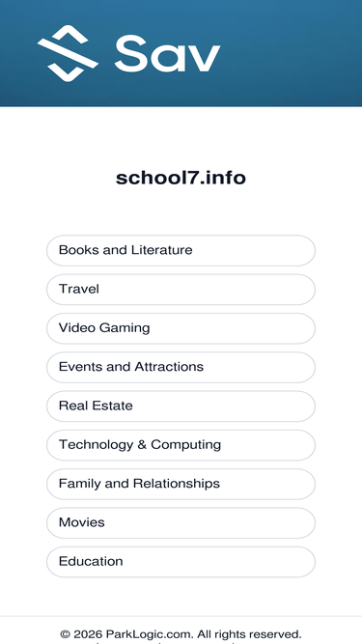Click the white Sav wordmark in header

click(x=167, y=54)
